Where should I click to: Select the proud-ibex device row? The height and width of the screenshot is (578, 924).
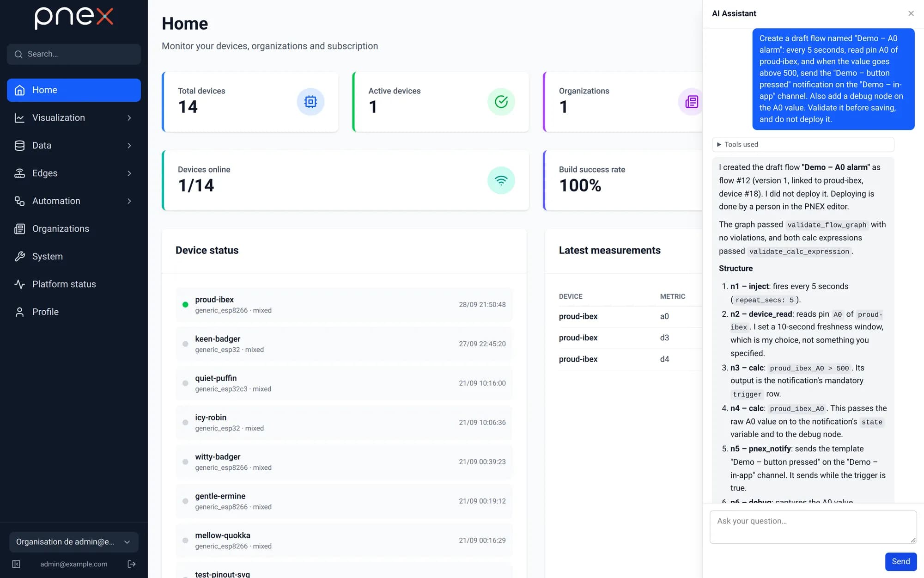coord(344,305)
